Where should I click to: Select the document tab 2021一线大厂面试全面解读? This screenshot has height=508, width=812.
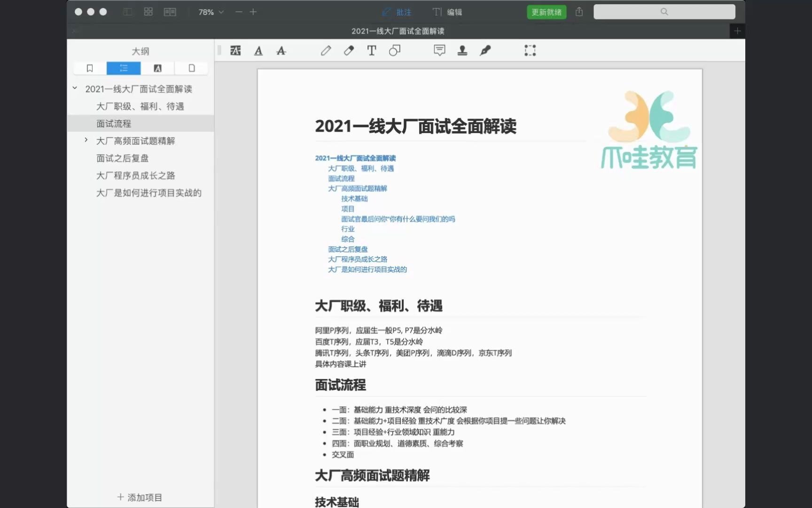tap(398, 31)
